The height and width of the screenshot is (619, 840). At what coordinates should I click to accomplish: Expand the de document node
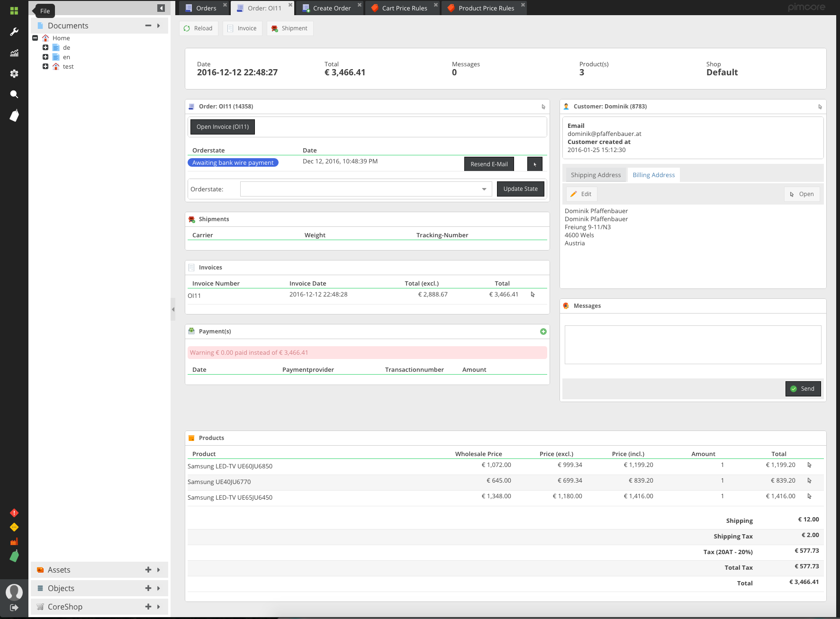click(45, 47)
